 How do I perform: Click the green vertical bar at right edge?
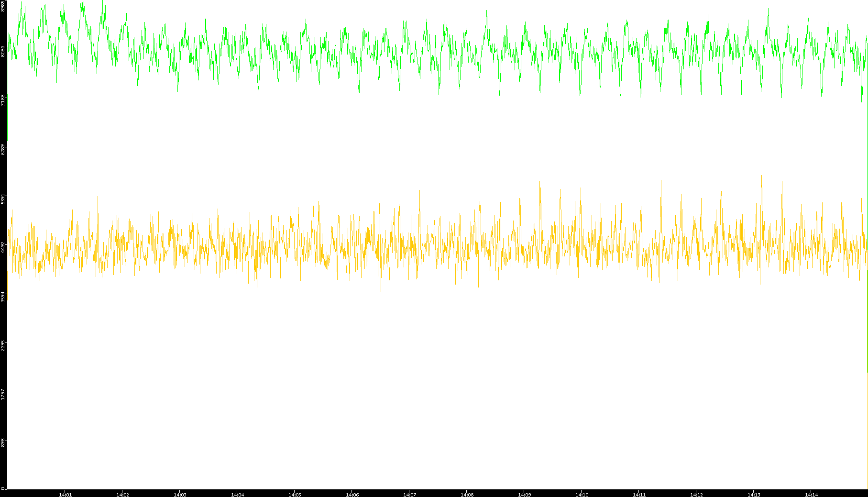tap(867, 320)
